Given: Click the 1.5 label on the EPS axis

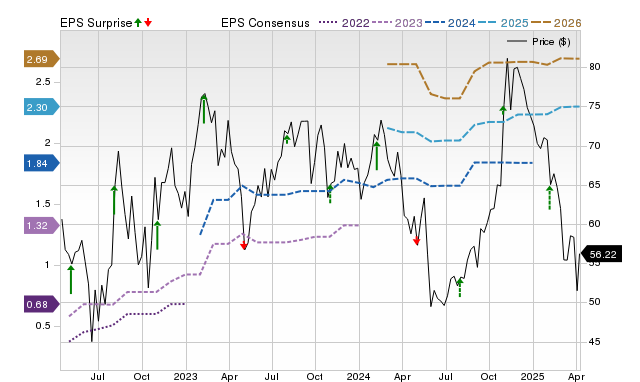Looking at the screenshot, I should [43, 204].
